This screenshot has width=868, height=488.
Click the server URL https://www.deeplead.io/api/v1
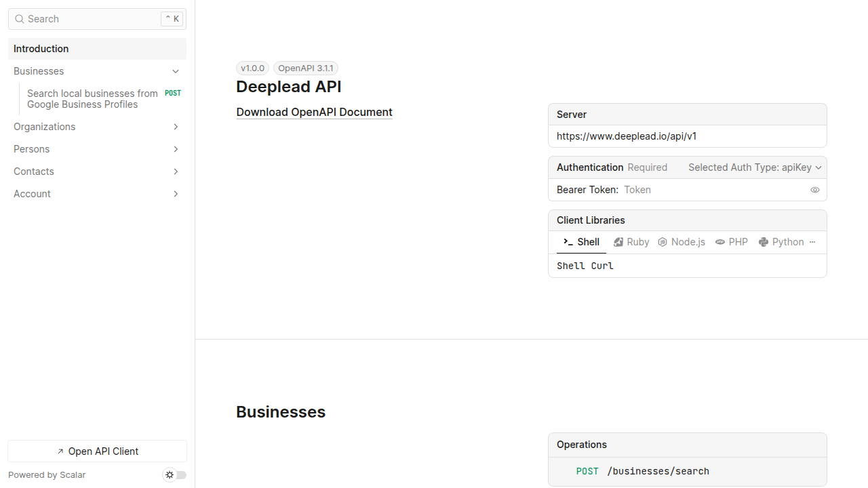pyautogui.click(x=627, y=136)
